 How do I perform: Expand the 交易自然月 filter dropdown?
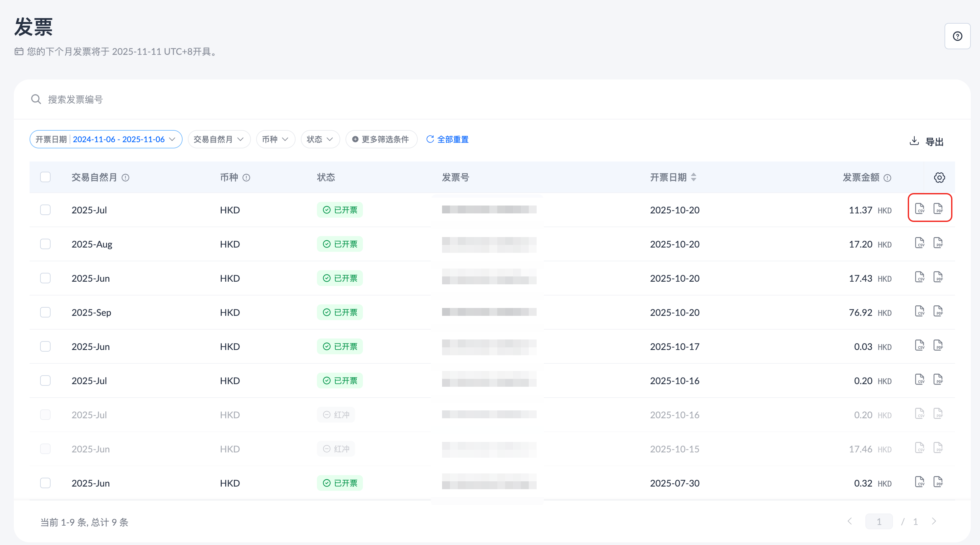(219, 139)
